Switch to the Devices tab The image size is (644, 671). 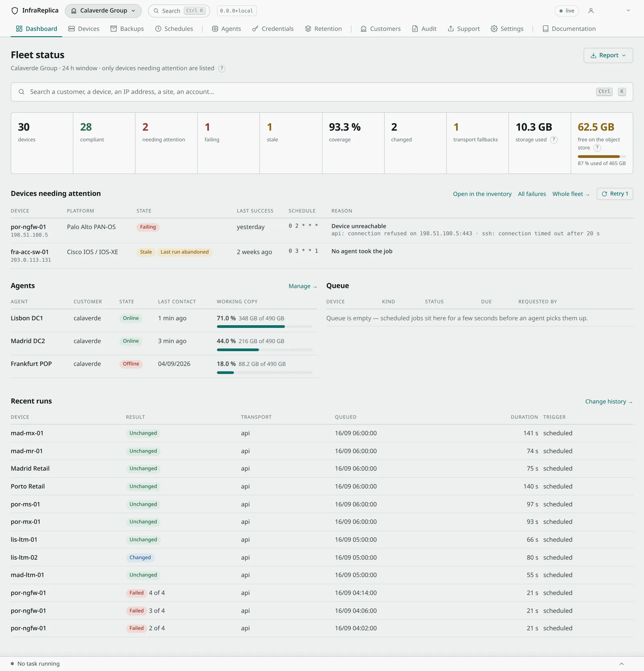84,29
